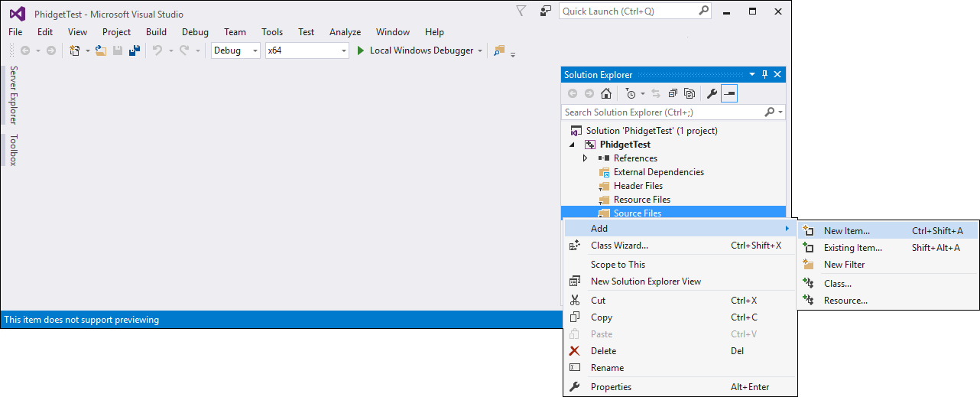The width and height of the screenshot is (980, 397).
Task: Select Class Wizard in the context menu
Action: pos(680,246)
